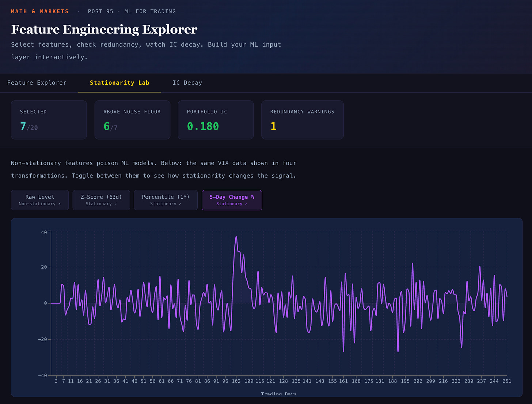The width and height of the screenshot is (532, 404).
Task: Click the Portfolio IC 0.180 card
Action: click(x=216, y=120)
